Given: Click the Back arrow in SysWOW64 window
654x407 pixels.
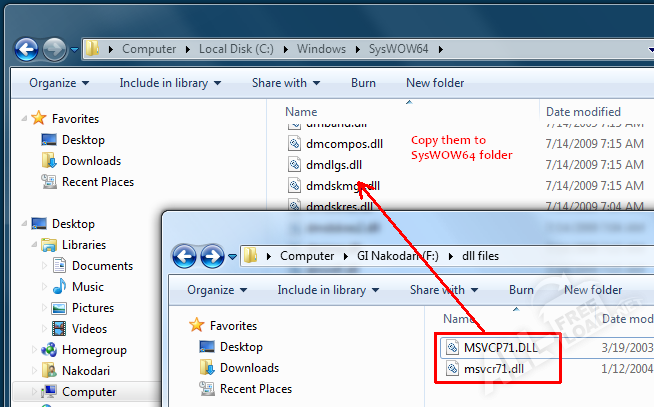Looking at the screenshot, I should (x=27, y=48).
